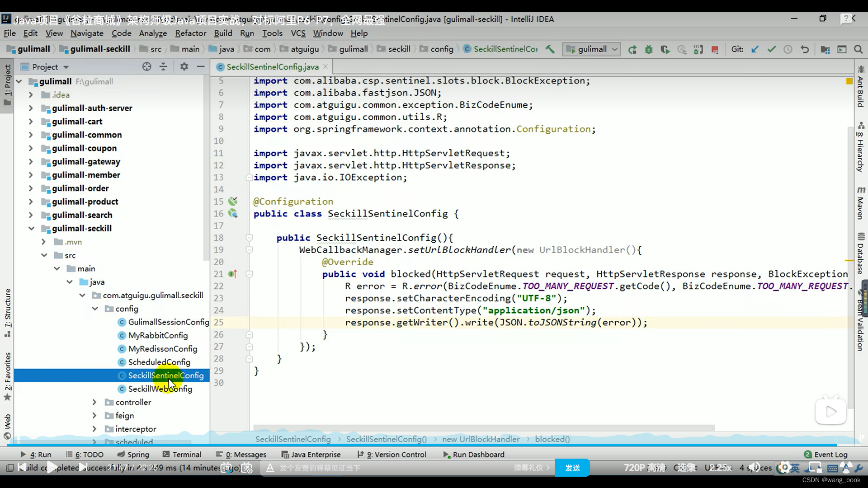This screenshot has height=488, width=868.
Task: Expand the controller folder
Action: coord(94,402)
